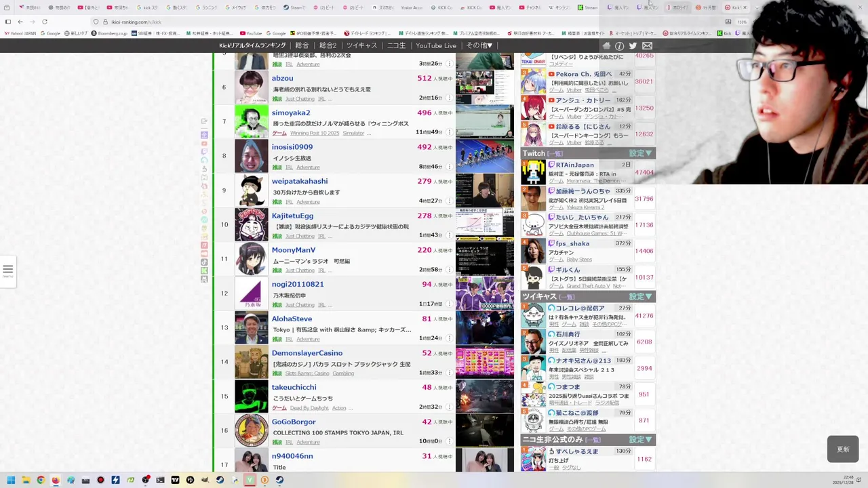Open the options dots on the AlohaSteve row
Image resolution: width=868 pixels, height=488 pixels.
(x=449, y=338)
